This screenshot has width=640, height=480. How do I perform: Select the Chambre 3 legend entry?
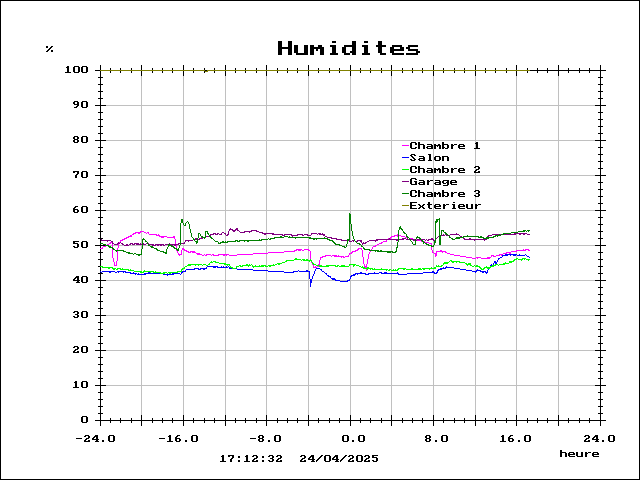(x=444, y=194)
